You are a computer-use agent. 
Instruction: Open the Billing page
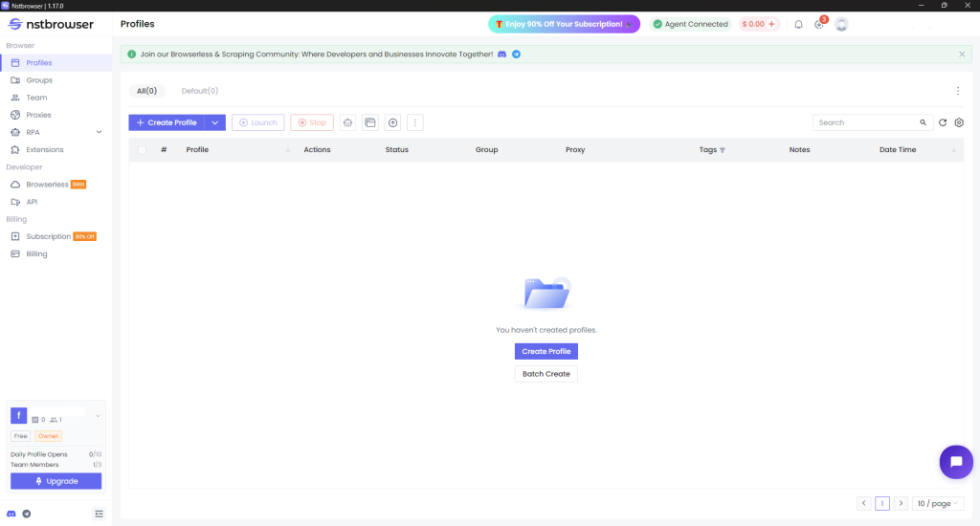point(56,253)
